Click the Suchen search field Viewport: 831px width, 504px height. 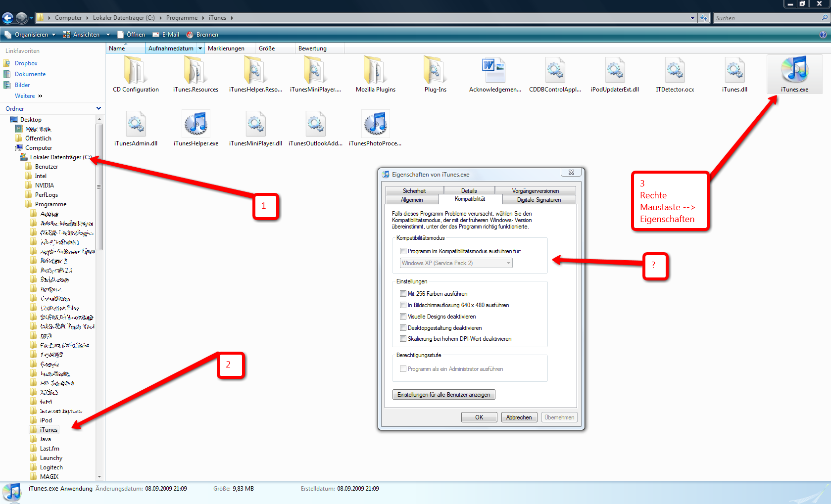point(766,18)
